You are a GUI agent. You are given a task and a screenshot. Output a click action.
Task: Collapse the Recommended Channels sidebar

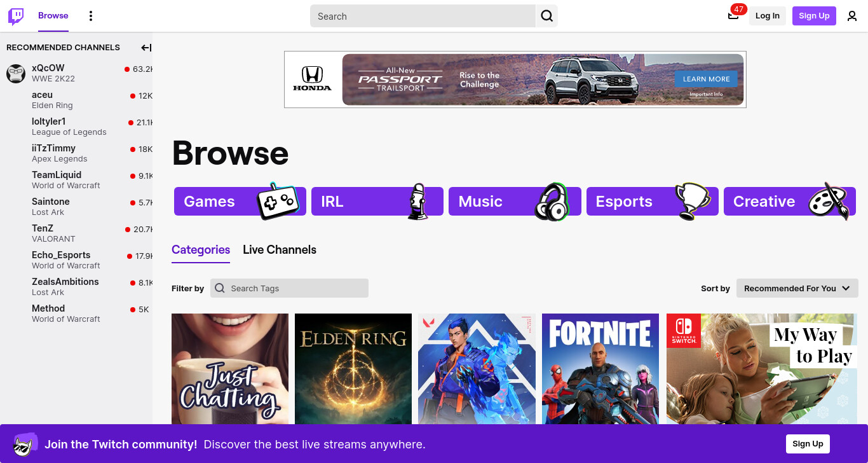(x=146, y=48)
